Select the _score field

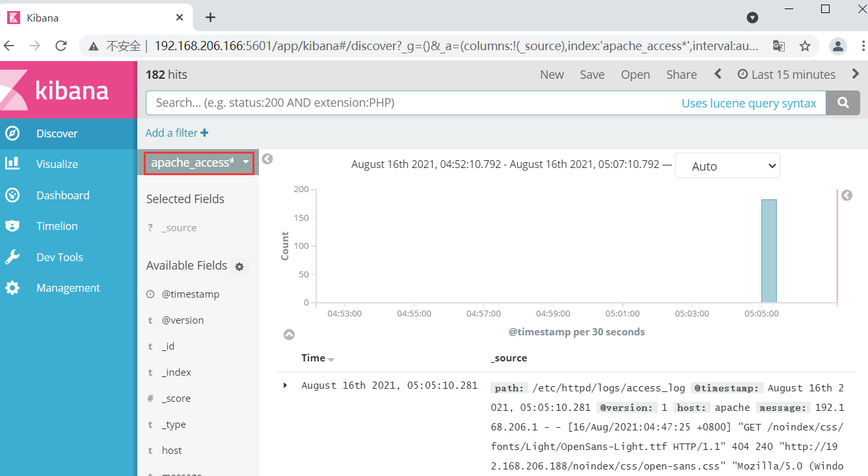pos(176,399)
